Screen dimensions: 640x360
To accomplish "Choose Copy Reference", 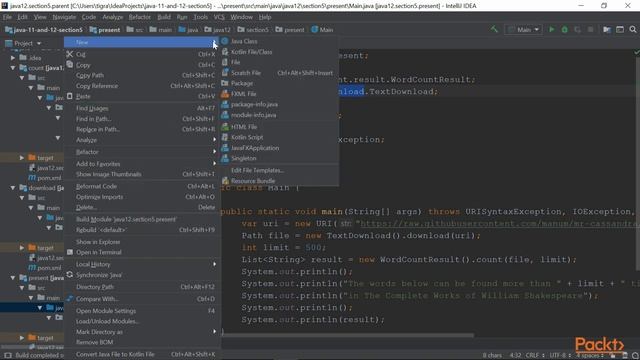I will pos(142,86).
